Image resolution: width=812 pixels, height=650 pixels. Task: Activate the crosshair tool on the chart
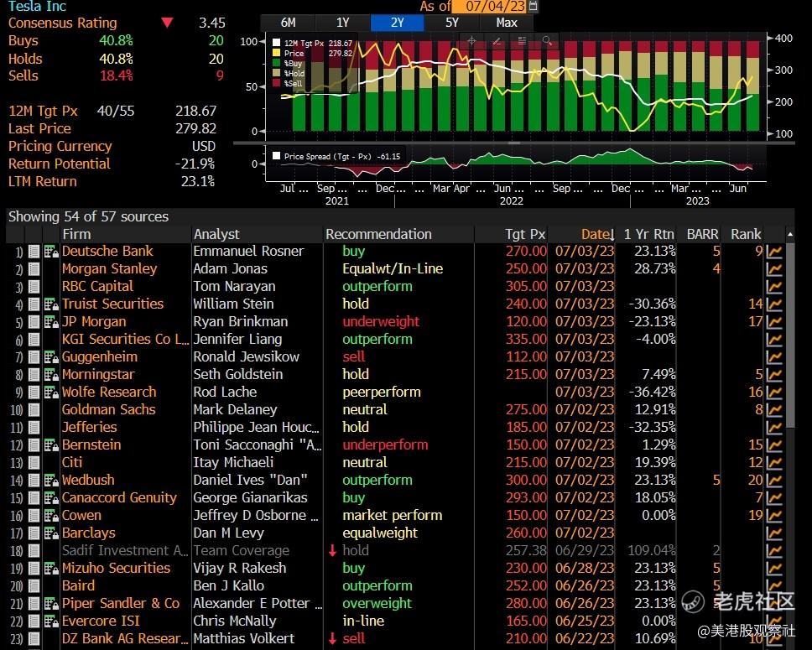point(471,41)
